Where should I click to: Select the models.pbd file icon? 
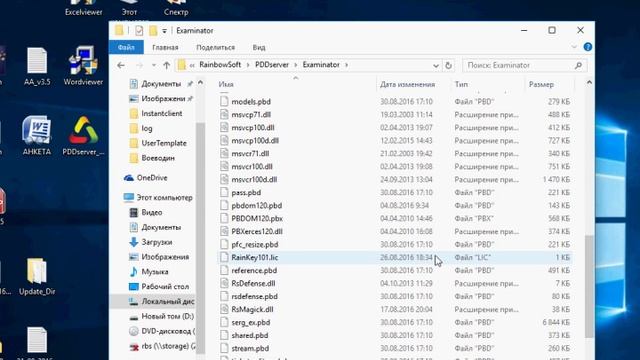pos(224,102)
